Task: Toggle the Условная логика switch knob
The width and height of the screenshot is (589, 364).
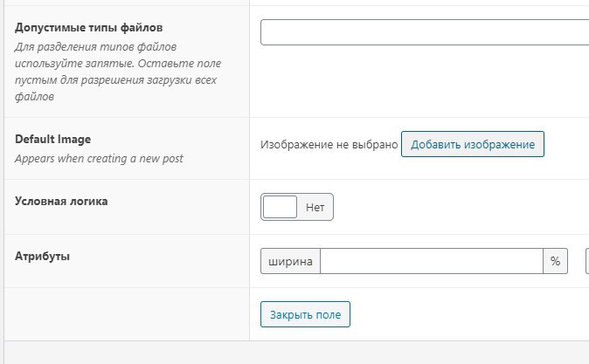Action: tap(280, 207)
